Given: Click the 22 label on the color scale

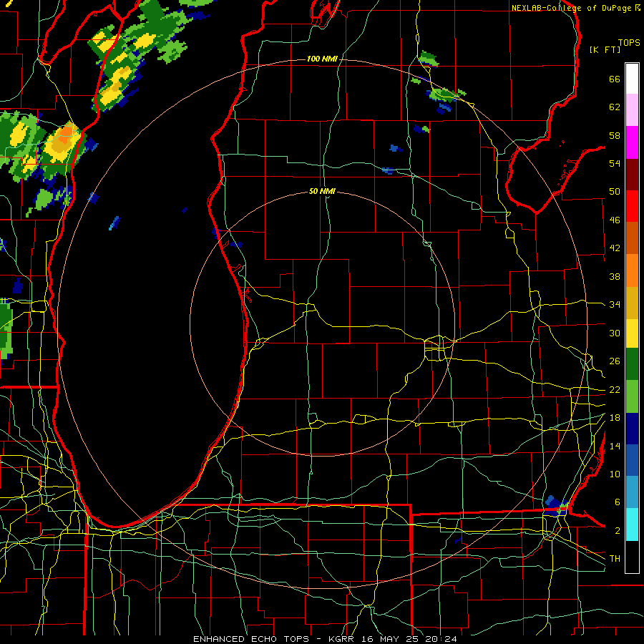Looking at the screenshot, I should point(615,389).
